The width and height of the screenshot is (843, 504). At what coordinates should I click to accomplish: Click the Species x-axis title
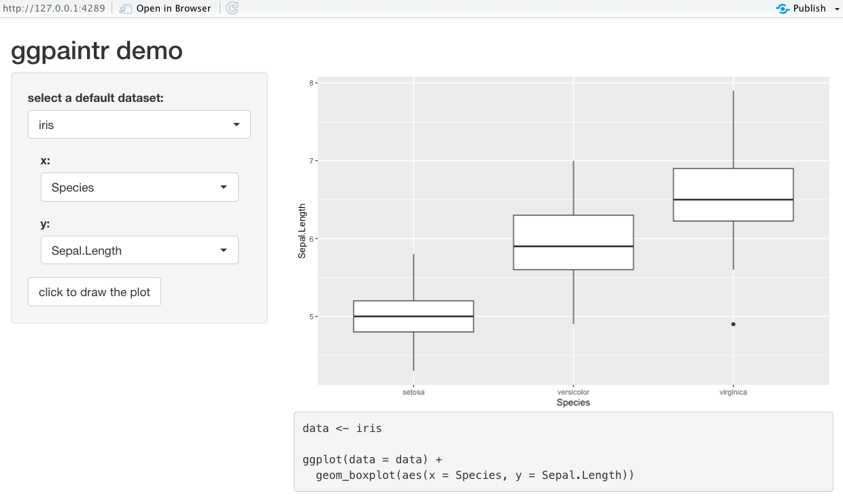(x=573, y=403)
